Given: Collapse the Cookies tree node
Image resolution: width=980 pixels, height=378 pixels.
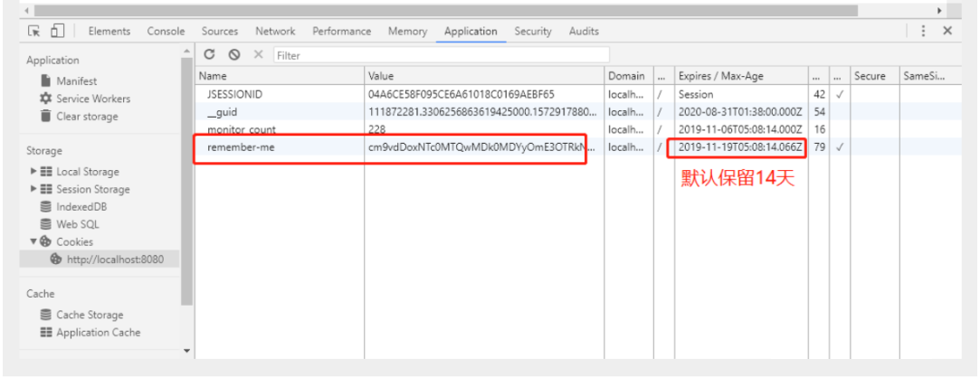Looking at the screenshot, I should [34, 242].
